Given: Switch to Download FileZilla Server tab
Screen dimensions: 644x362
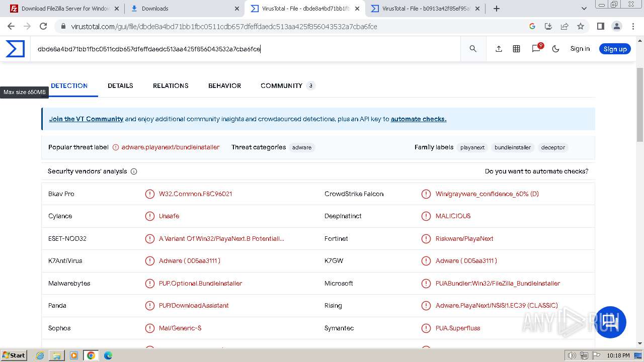Looking at the screenshot, I should pos(64,9).
